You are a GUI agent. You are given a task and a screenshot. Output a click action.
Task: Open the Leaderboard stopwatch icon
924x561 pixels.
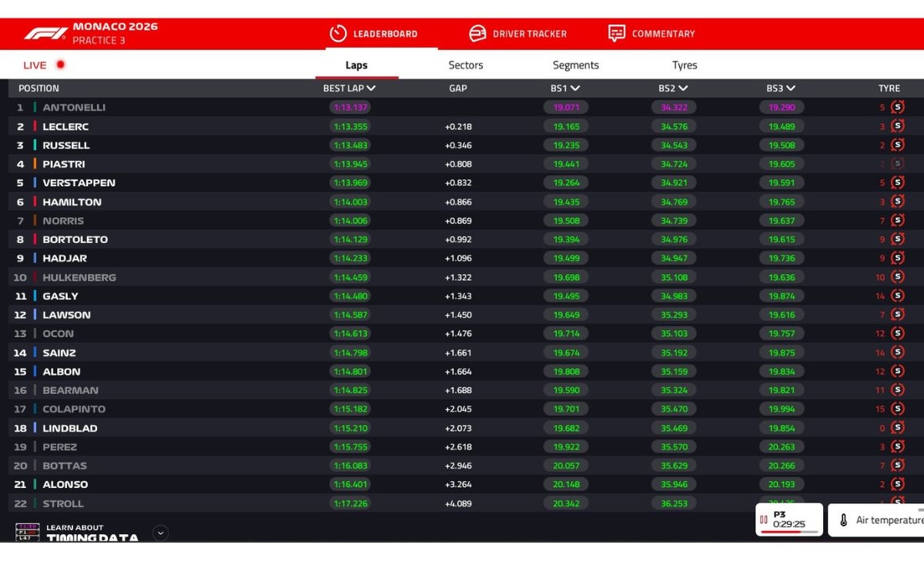click(338, 34)
